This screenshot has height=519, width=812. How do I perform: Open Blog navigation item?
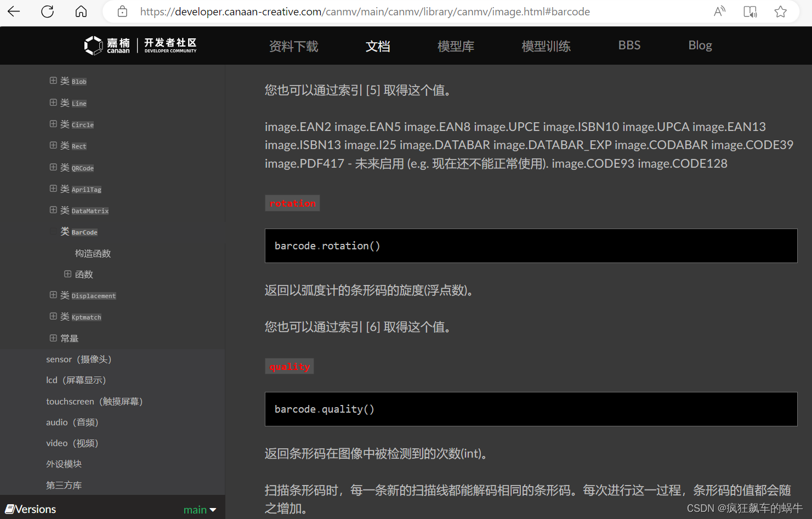coord(700,45)
